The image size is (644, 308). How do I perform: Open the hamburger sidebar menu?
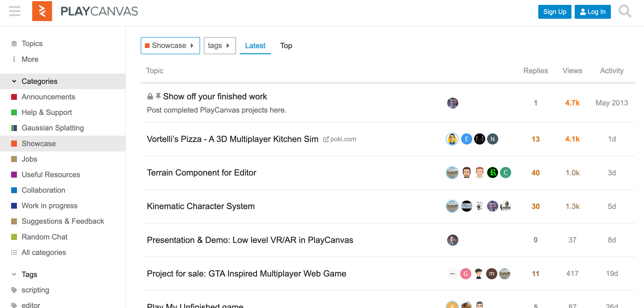coord(15,11)
